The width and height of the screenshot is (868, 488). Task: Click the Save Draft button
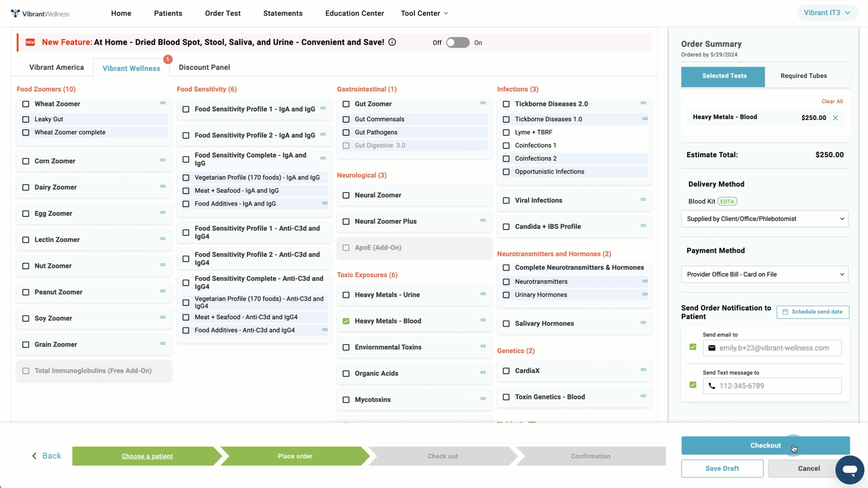point(722,469)
